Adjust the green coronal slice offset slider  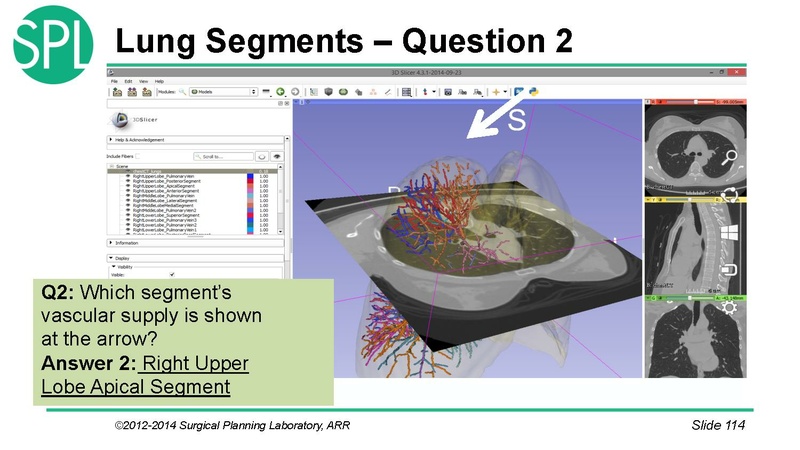[690, 298]
